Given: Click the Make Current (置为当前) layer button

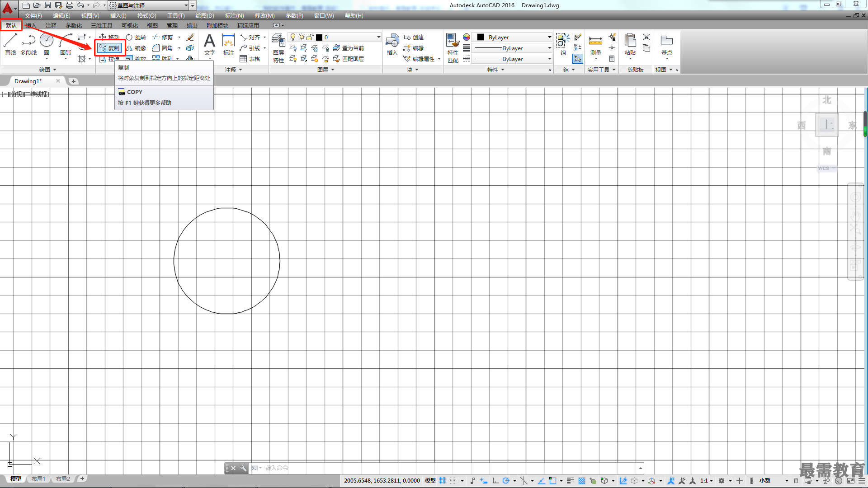Looking at the screenshot, I should click(x=348, y=48).
